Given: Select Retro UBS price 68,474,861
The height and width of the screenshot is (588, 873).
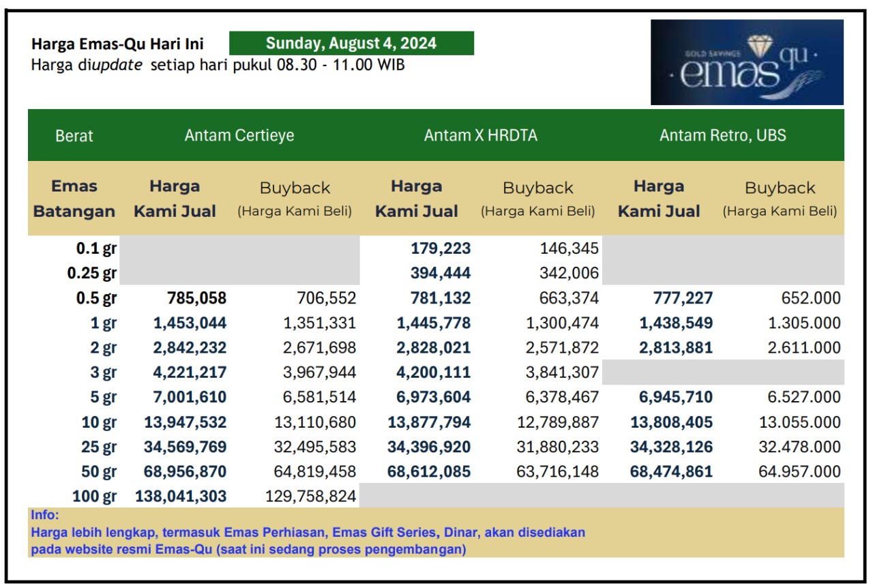Looking at the screenshot, I should pos(672,471).
